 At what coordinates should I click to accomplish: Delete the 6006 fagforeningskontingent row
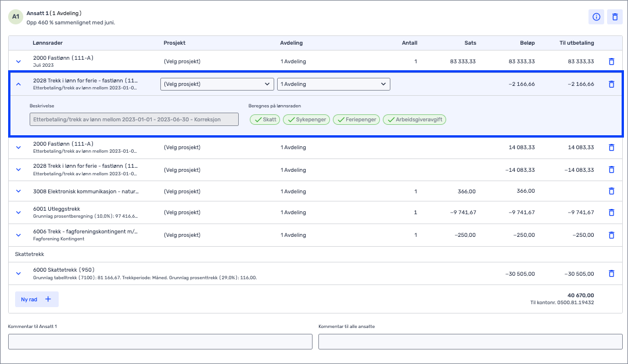point(611,235)
